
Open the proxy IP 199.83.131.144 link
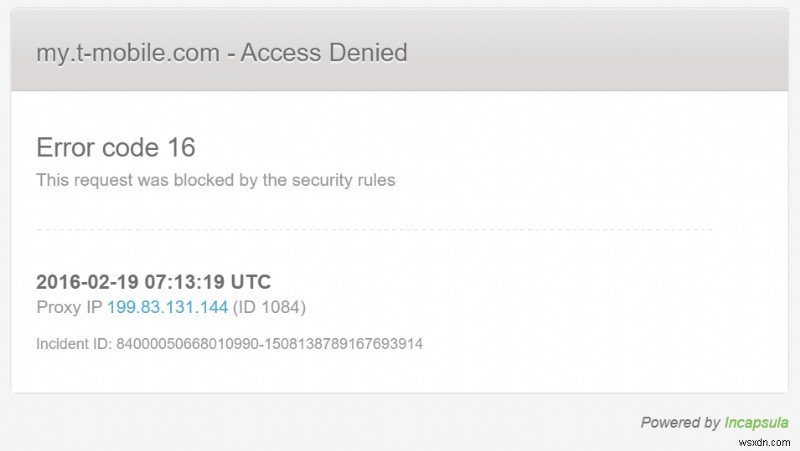tap(167, 306)
